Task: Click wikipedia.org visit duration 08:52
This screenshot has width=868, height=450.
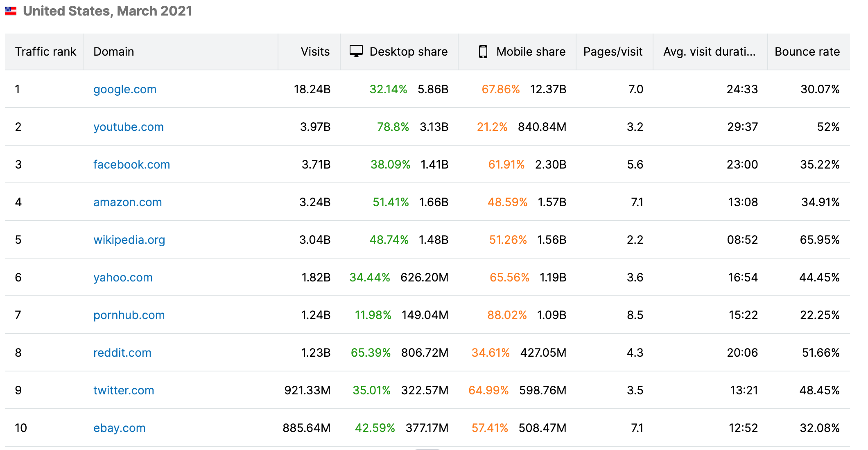Action: [742, 240]
